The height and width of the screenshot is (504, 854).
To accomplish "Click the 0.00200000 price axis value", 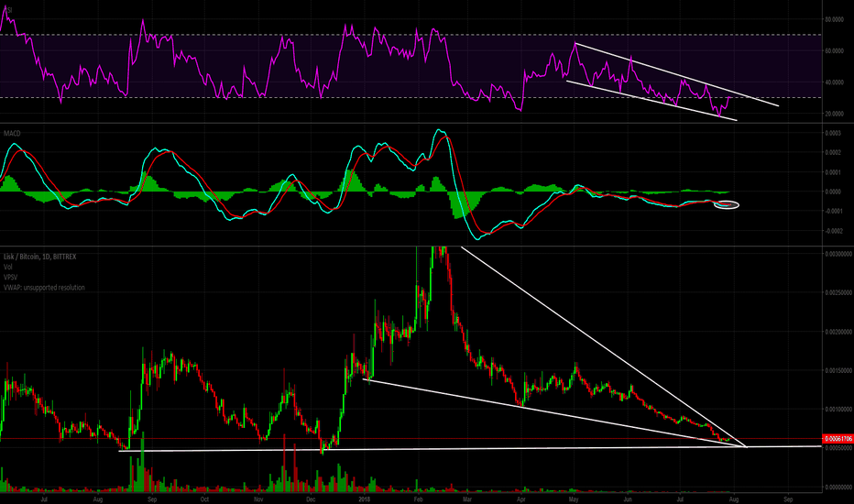I will [838, 332].
